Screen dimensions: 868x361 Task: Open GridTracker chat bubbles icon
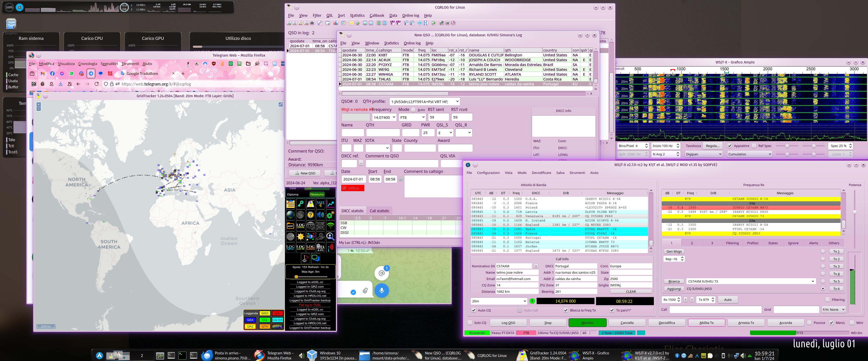click(x=316, y=258)
